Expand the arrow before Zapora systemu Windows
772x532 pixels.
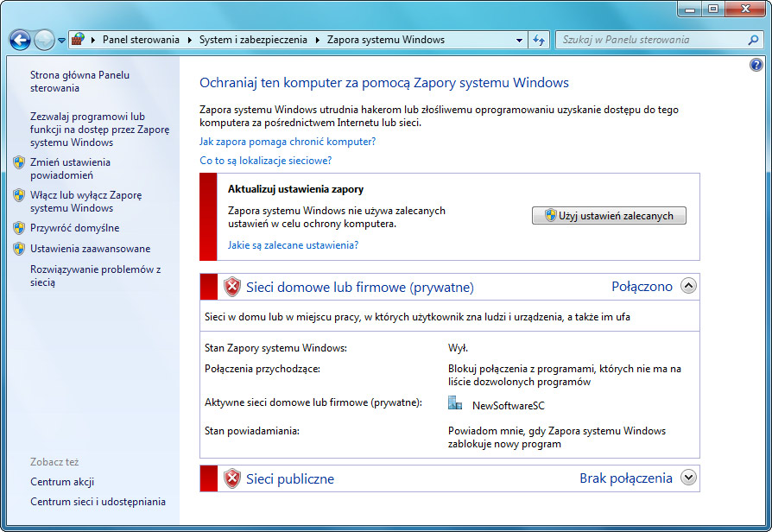tap(317, 40)
